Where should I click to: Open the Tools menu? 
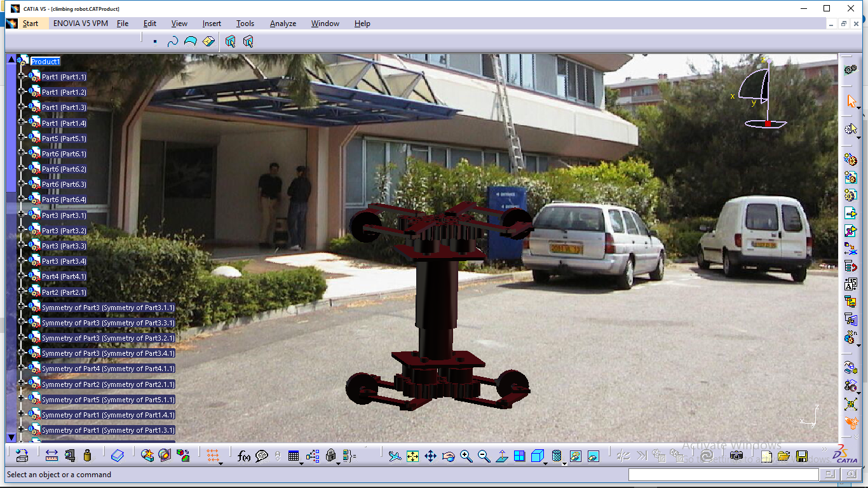(245, 24)
